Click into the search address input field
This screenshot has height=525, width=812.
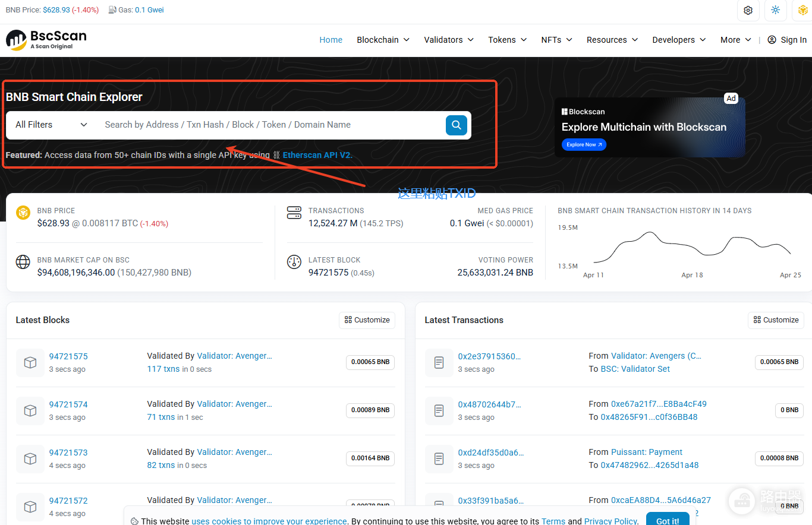(x=270, y=125)
